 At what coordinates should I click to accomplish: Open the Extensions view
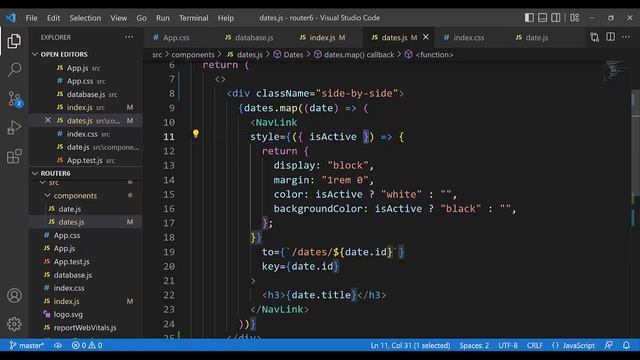point(14,156)
